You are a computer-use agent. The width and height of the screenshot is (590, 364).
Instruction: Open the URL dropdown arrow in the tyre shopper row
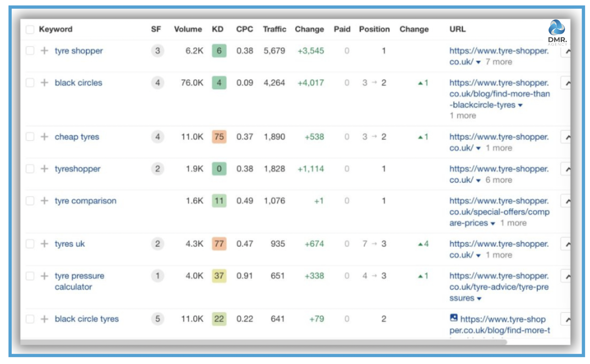[x=478, y=62]
